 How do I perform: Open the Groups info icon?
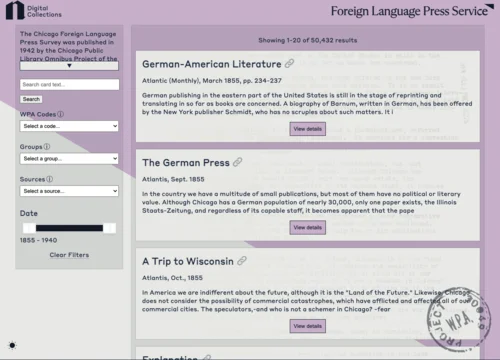pos(47,146)
